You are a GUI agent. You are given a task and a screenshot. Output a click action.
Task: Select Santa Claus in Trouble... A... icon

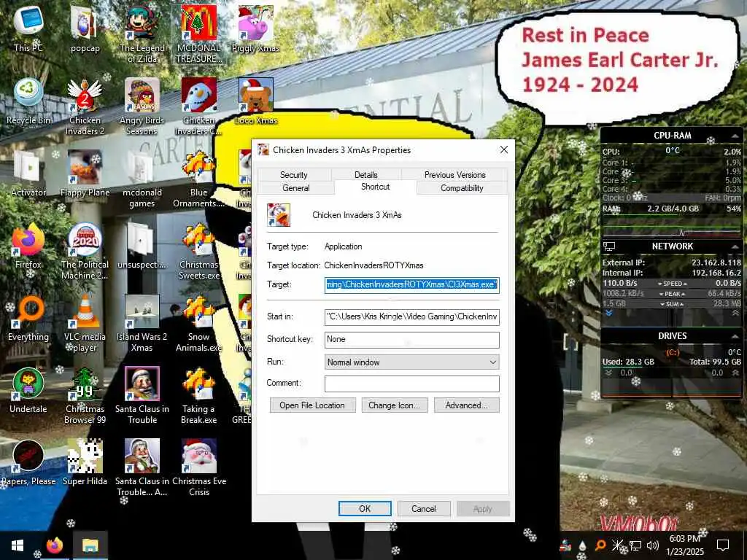point(142,469)
